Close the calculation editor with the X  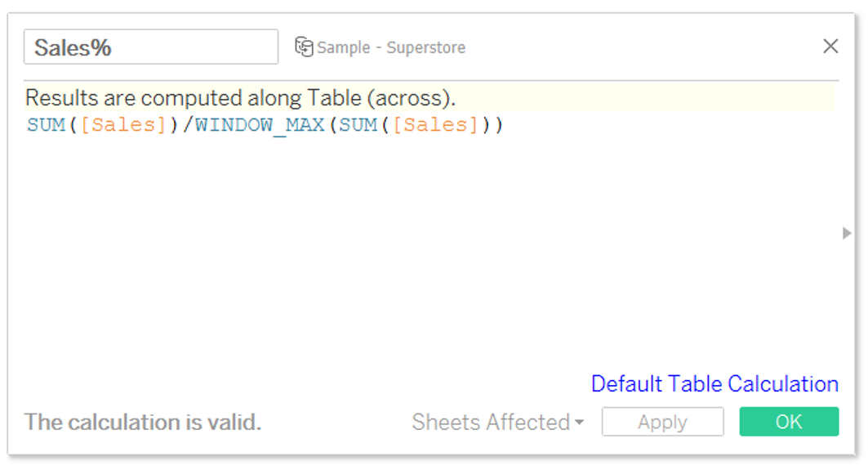(x=830, y=46)
